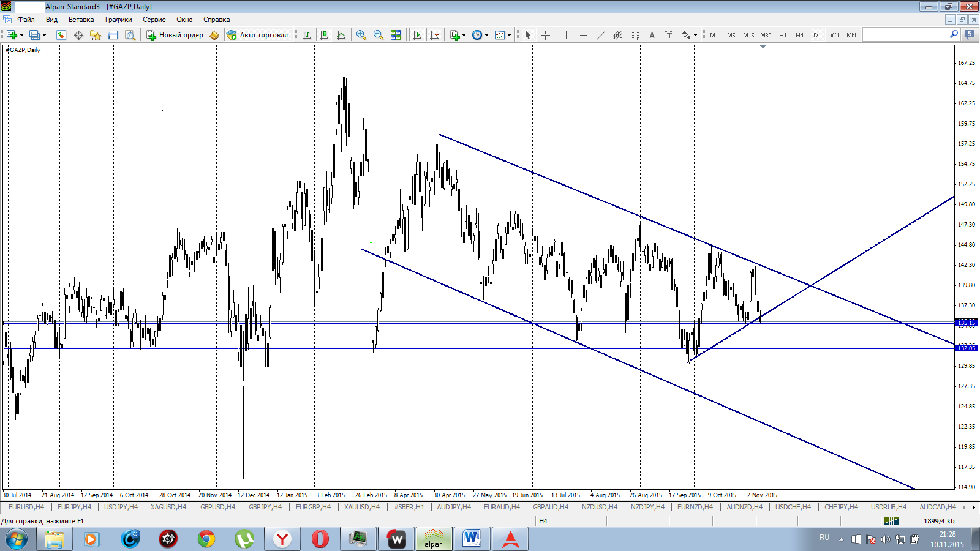
Task: Select the trendline drawing tool
Action: [600, 35]
